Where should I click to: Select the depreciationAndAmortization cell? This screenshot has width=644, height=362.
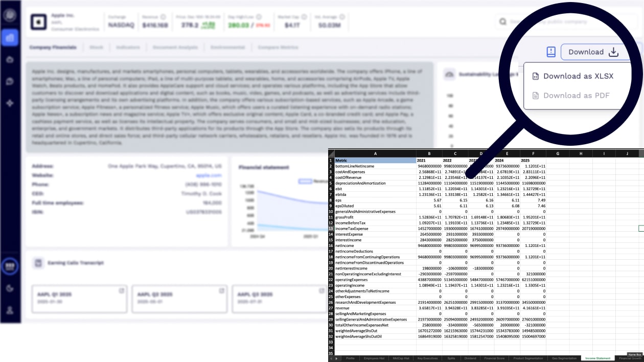375,183
